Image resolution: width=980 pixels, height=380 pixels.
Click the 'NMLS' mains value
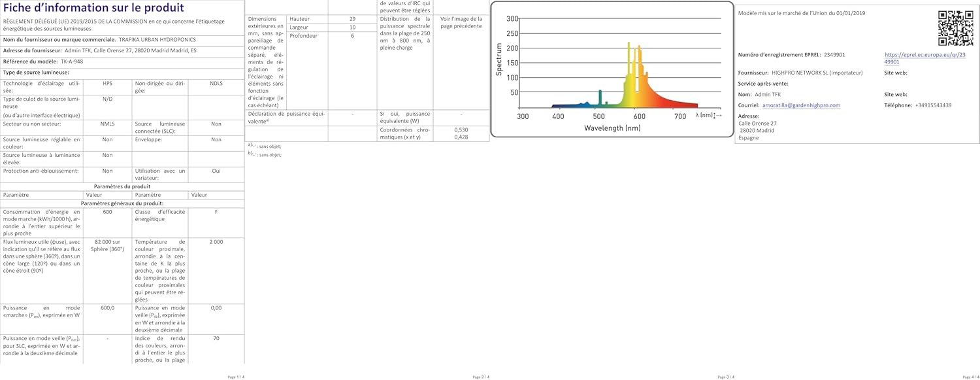(x=107, y=123)
